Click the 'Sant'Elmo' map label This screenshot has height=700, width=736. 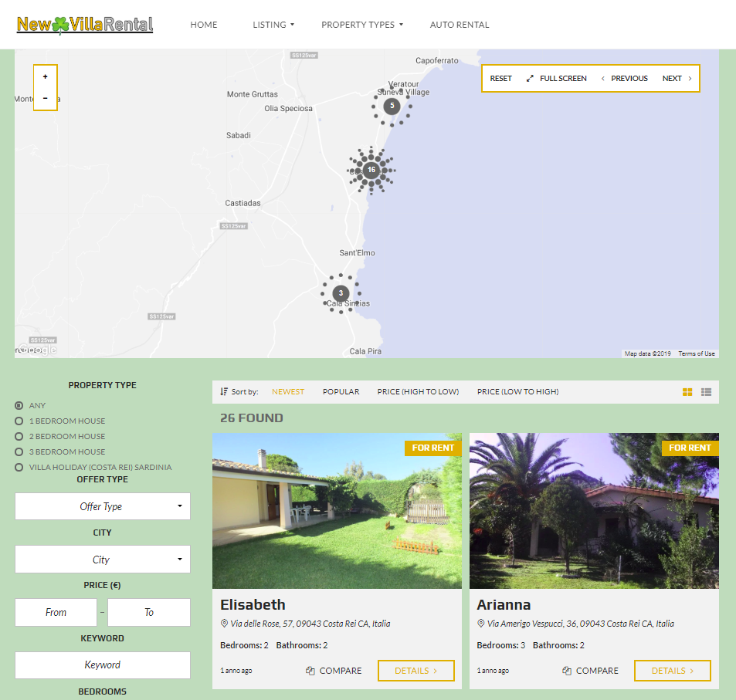(x=358, y=253)
